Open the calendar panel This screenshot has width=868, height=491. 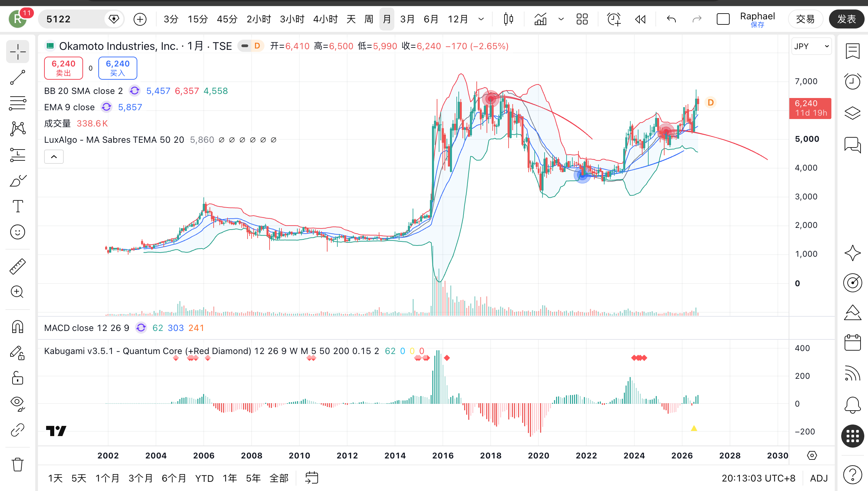(x=852, y=342)
